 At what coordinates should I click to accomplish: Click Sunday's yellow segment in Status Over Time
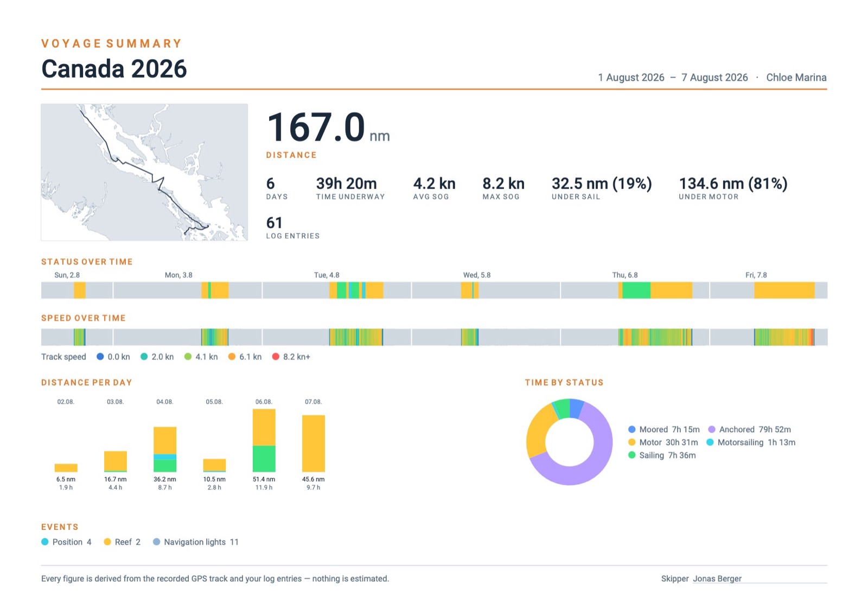(x=80, y=290)
